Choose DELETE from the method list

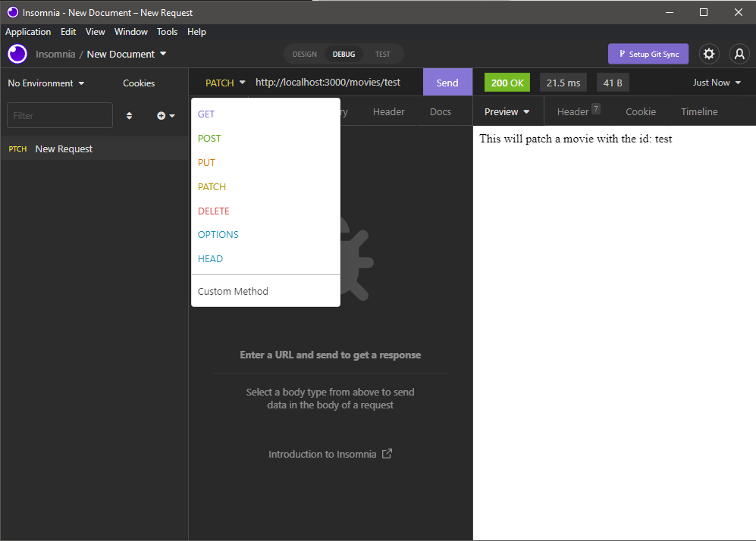tap(265, 211)
